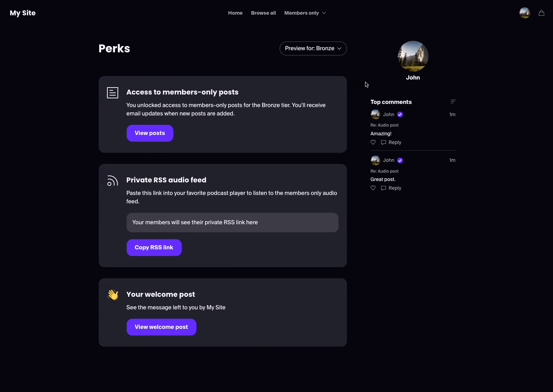Select 'Home' in the navigation menu
The height and width of the screenshot is (392, 553).
(235, 13)
